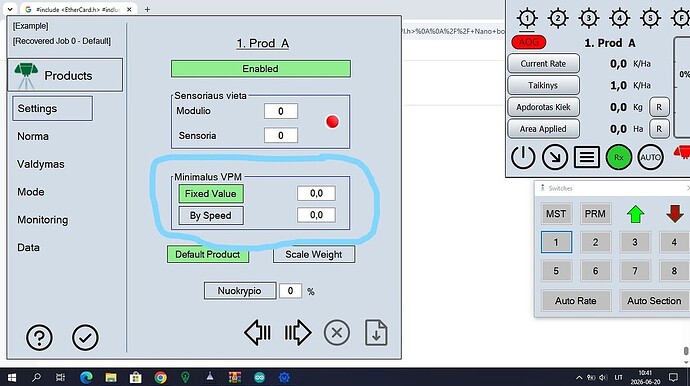Click the Auto Rate button
The width and height of the screenshot is (690, 386).
576,301
